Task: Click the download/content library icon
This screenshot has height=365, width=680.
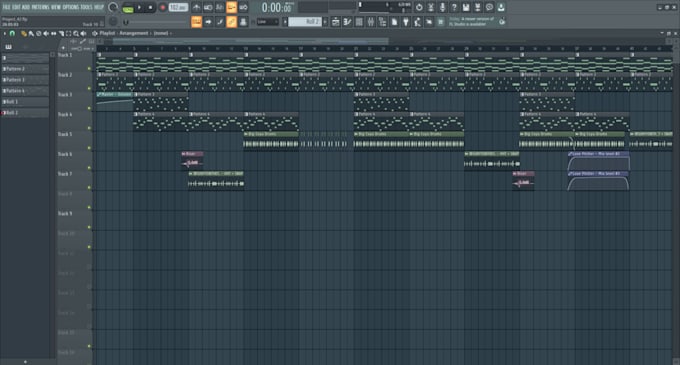Action: tap(501, 7)
